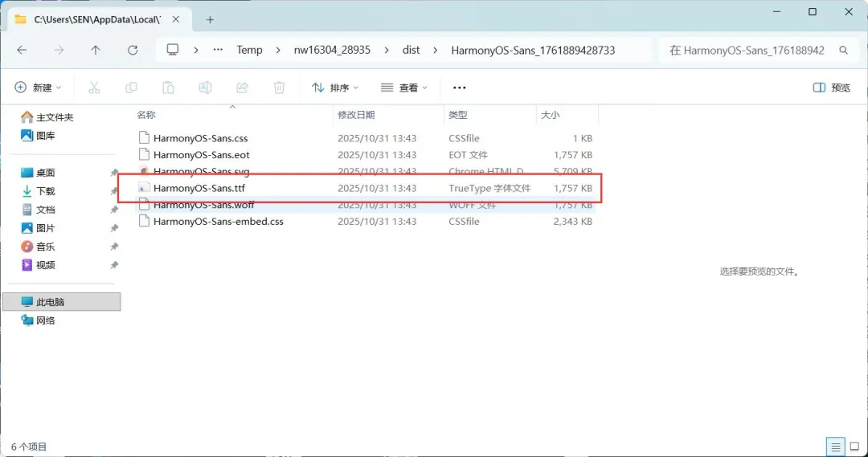This screenshot has width=868, height=457.
Task: Switch to large thumbnails view layout
Action: tap(854, 447)
